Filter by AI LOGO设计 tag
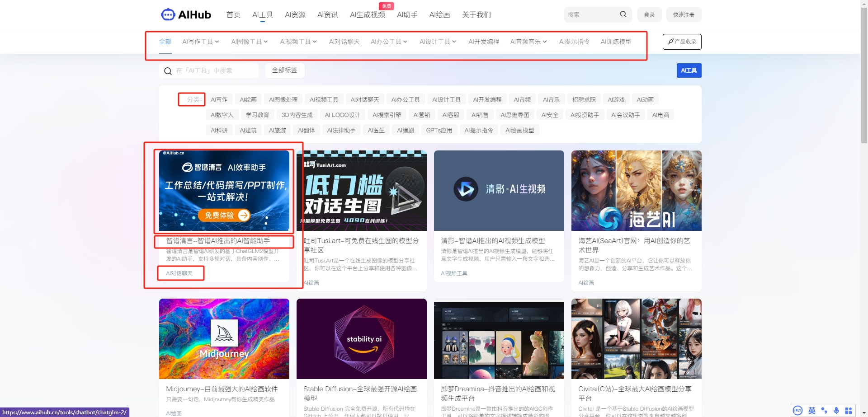The height and width of the screenshot is (417, 868). tap(343, 115)
